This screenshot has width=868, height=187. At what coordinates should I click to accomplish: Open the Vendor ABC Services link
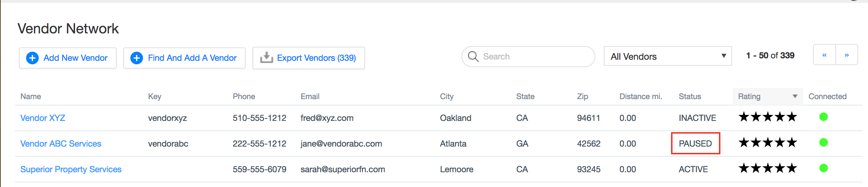coord(61,144)
